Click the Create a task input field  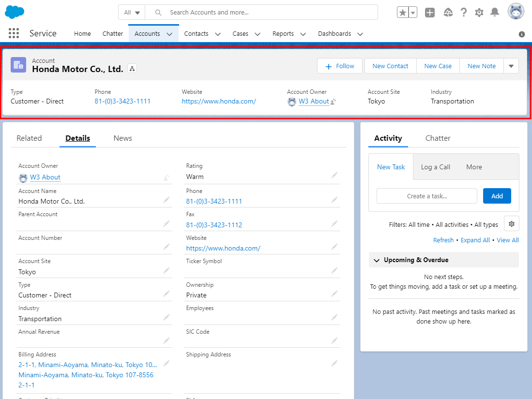(x=427, y=196)
